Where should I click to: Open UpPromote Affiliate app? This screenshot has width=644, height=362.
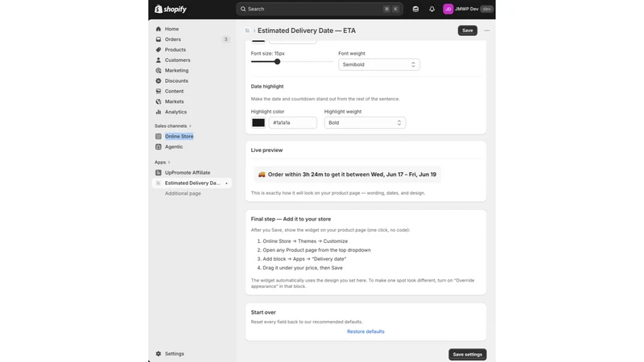[x=188, y=173]
